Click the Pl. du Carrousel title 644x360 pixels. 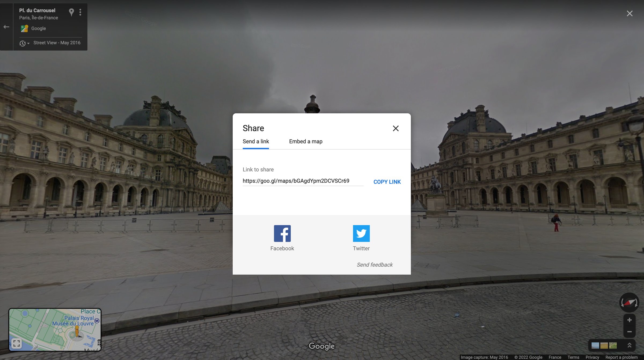(x=37, y=10)
